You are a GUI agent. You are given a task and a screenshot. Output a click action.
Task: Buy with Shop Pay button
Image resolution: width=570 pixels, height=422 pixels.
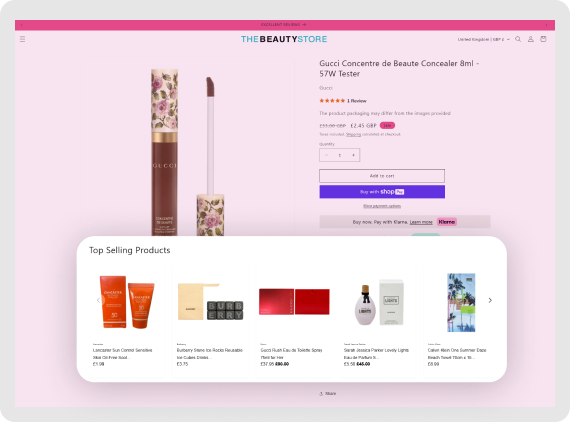tap(382, 192)
